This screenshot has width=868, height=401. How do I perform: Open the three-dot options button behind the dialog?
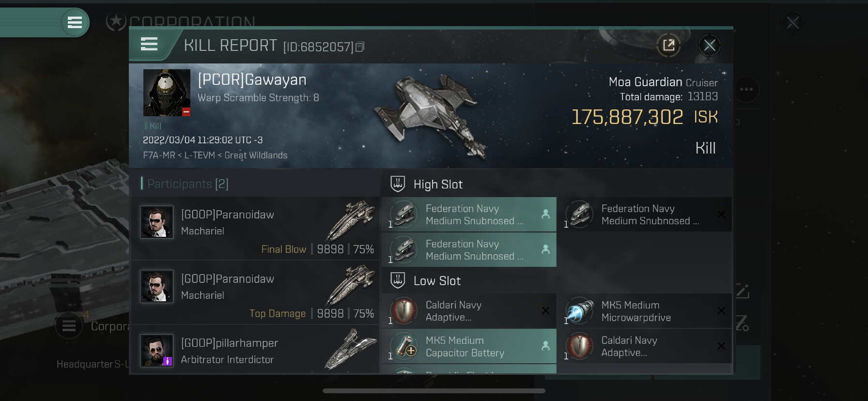(x=746, y=89)
